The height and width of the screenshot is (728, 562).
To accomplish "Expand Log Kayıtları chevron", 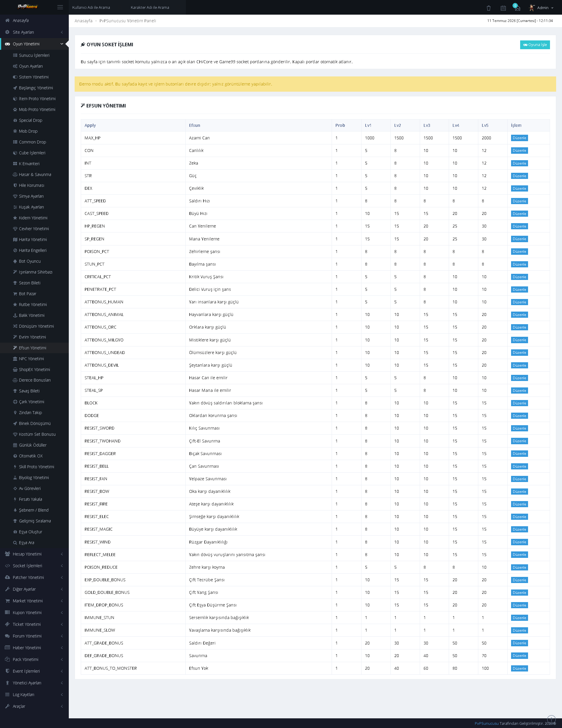I will 62,694.
